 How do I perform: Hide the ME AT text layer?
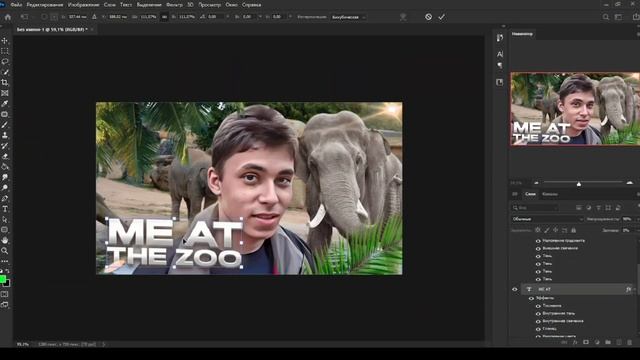tap(515, 289)
